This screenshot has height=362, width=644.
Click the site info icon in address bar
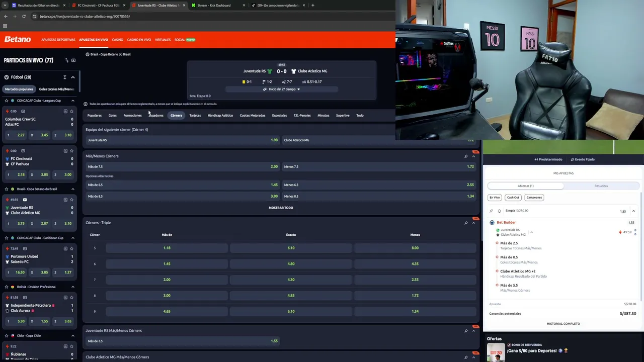point(34,16)
